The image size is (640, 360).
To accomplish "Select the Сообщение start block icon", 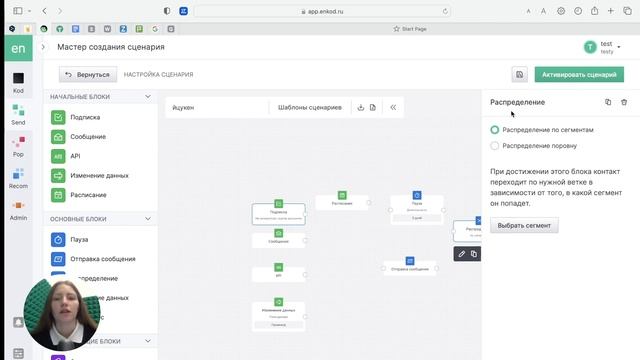I will click(58, 137).
